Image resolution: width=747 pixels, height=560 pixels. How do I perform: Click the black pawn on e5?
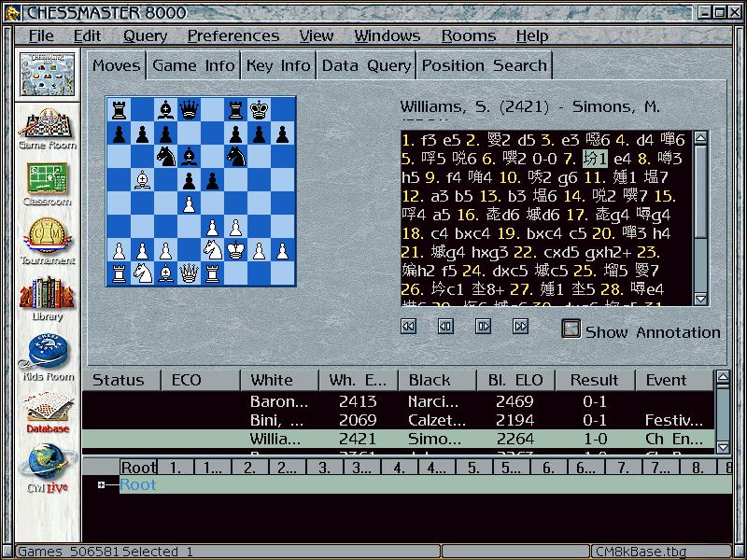[212, 180]
